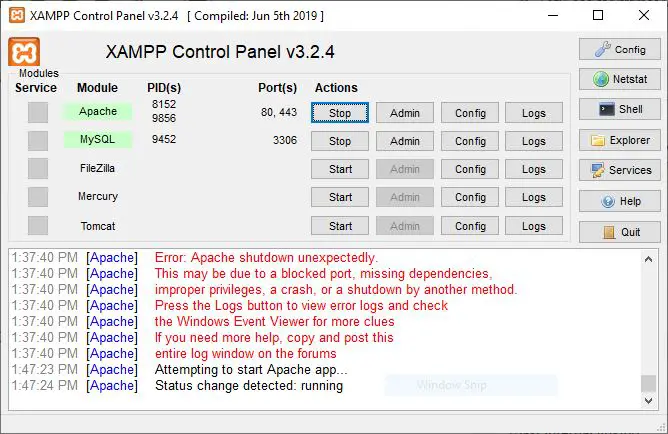Click the log scrollbar down arrow
Screen dimensions: 668x434
648,400
